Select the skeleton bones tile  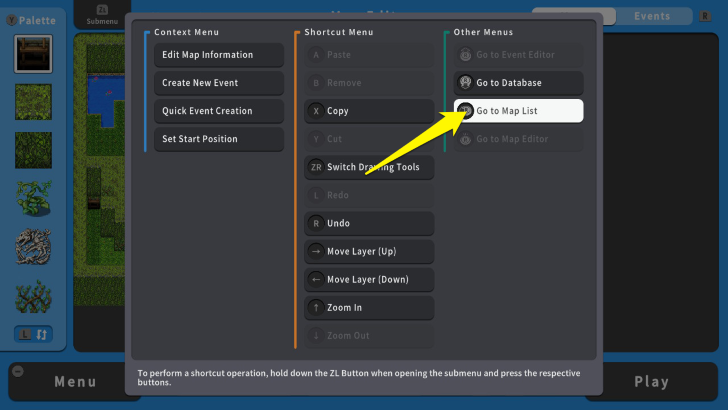(x=33, y=247)
